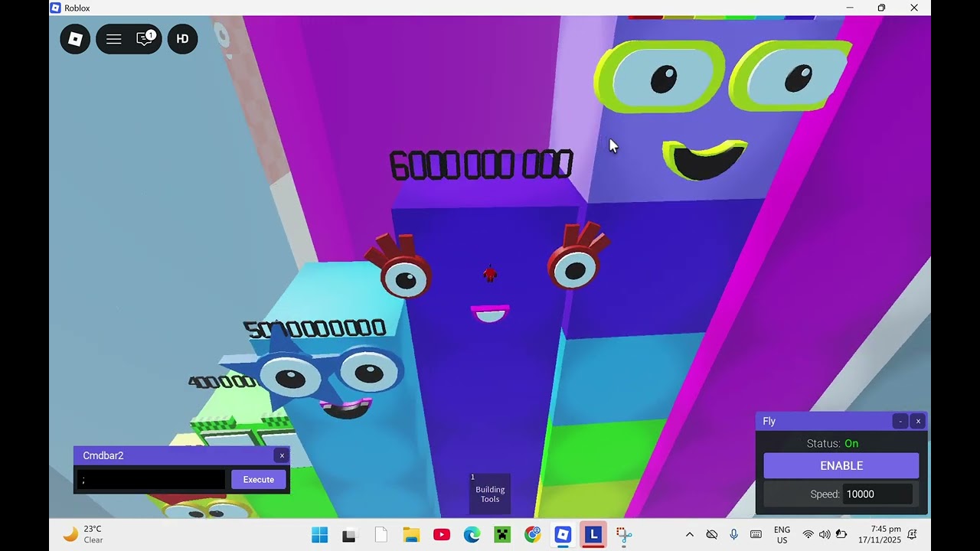Click the volume speaker tray icon
The image size is (980, 551).
point(825,535)
